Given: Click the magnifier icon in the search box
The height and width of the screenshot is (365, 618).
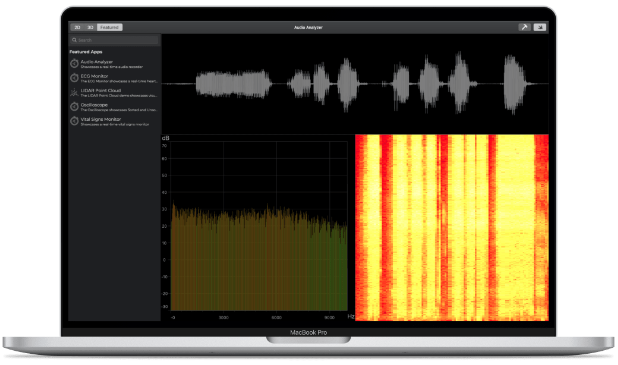Looking at the screenshot, I should pyautogui.click(x=74, y=40).
